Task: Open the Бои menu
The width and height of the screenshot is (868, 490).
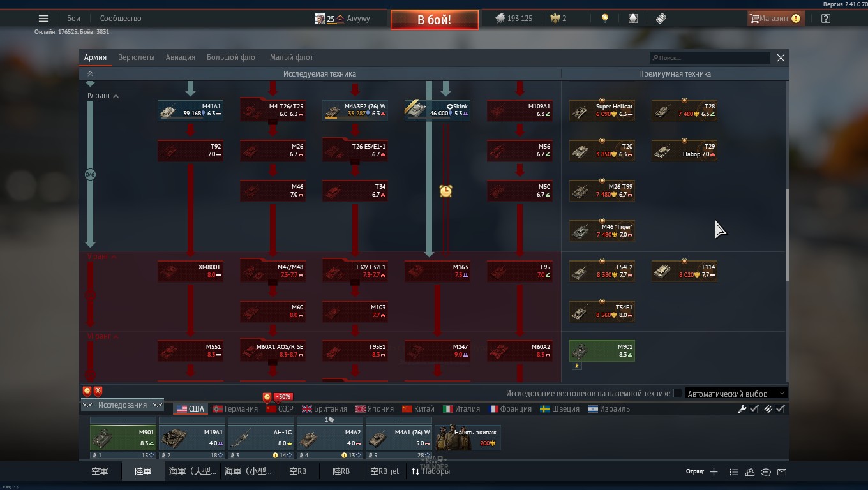Action: tap(73, 19)
